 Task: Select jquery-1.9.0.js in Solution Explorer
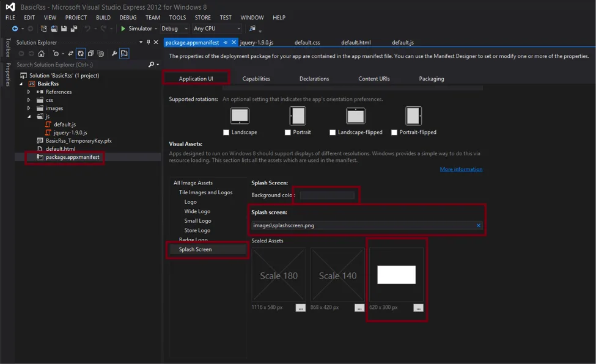click(x=70, y=133)
